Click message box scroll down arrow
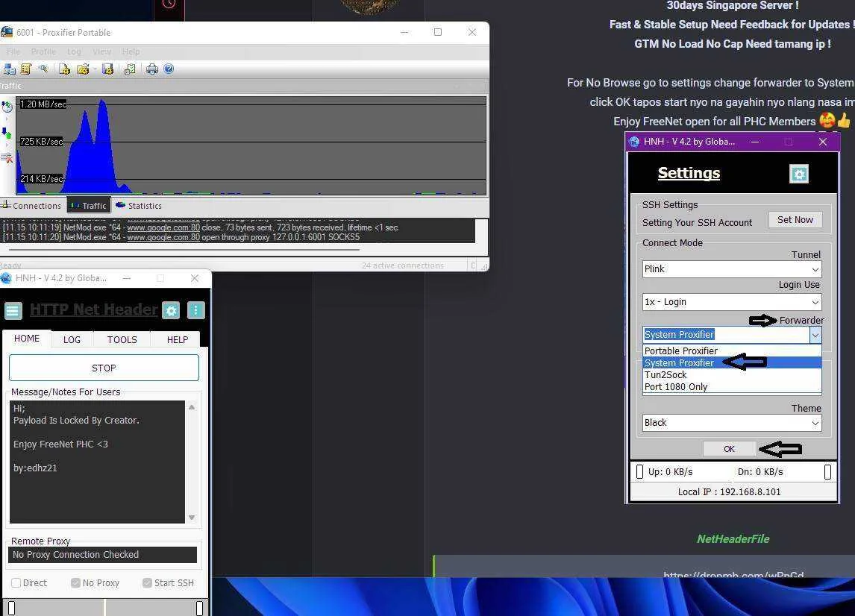 (192, 518)
